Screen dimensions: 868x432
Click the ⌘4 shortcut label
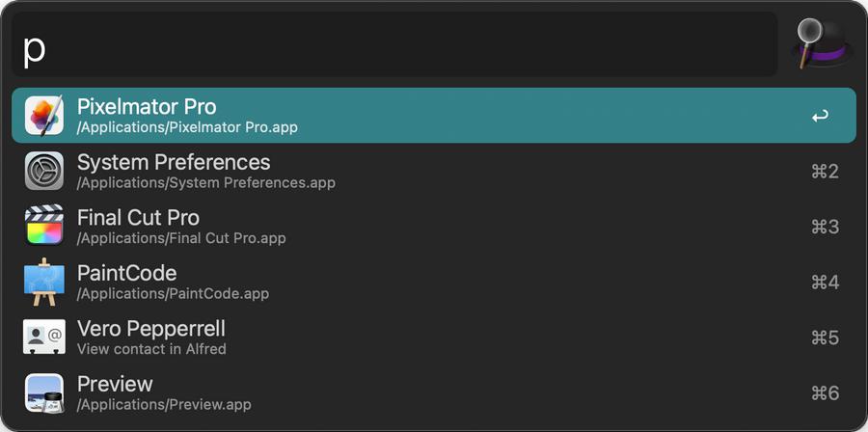825,283
